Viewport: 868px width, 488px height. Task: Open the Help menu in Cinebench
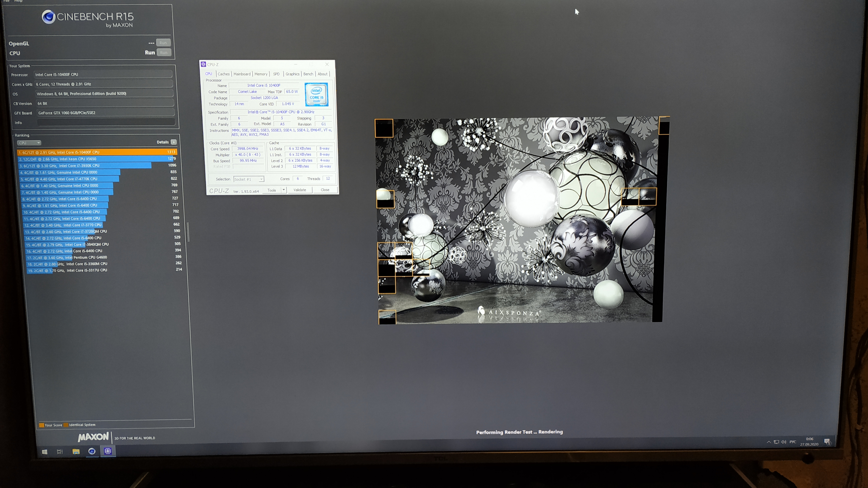click(18, 1)
